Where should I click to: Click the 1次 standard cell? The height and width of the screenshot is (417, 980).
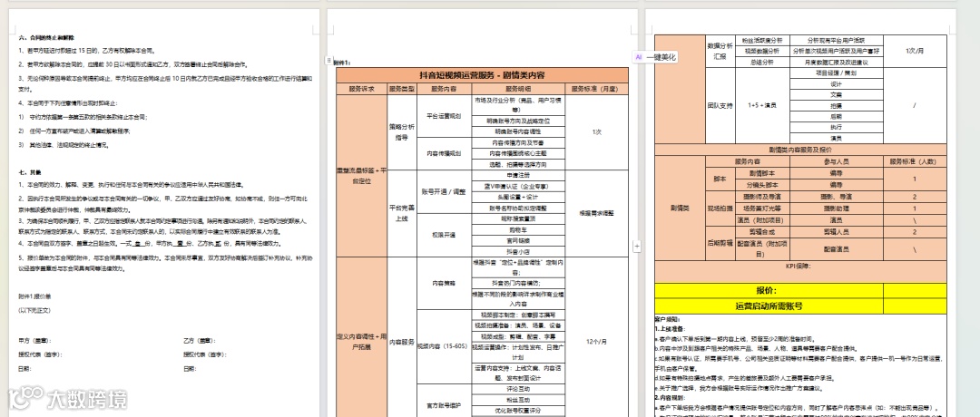pyautogui.click(x=596, y=132)
